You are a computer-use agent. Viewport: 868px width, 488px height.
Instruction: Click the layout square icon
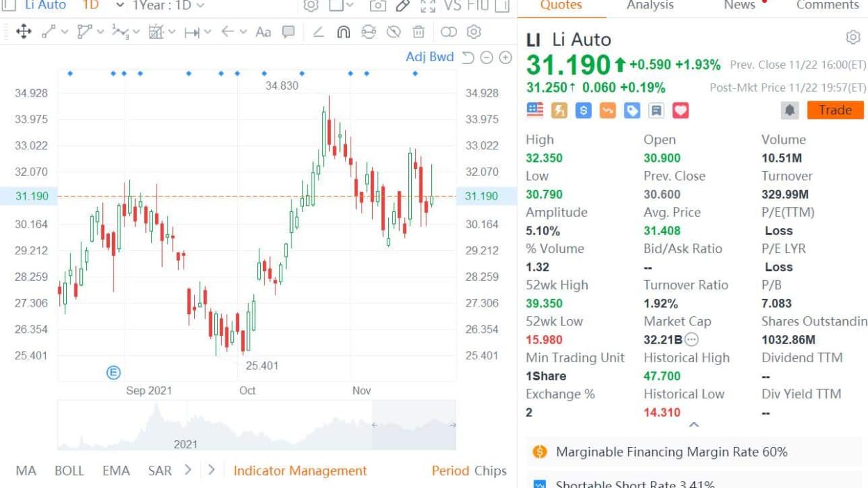click(x=336, y=6)
